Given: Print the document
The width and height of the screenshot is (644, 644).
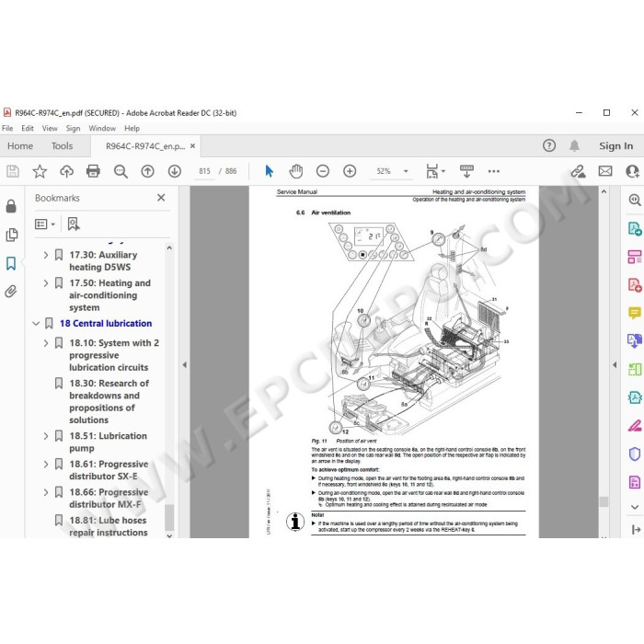Looking at the screenshot, I should [93, 171].
